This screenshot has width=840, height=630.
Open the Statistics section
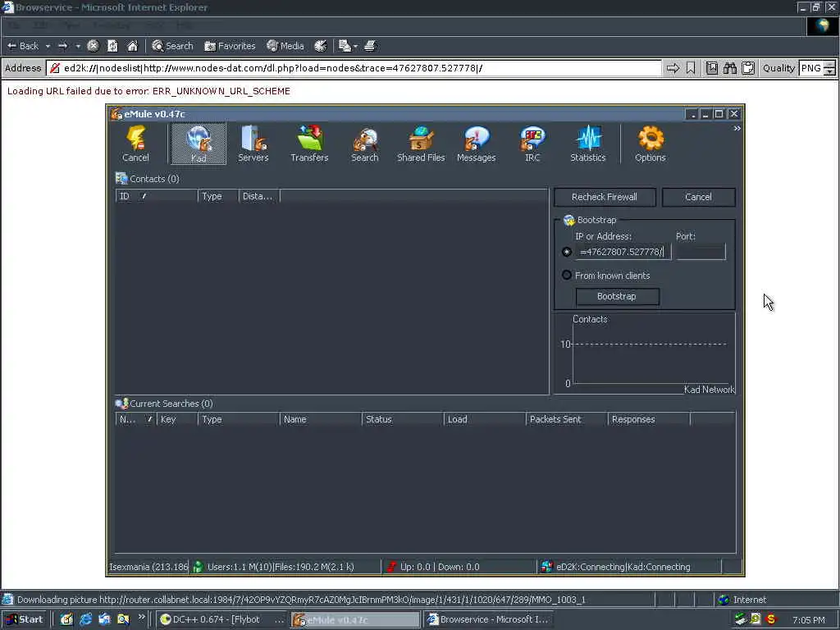click(x=587, y=144)
